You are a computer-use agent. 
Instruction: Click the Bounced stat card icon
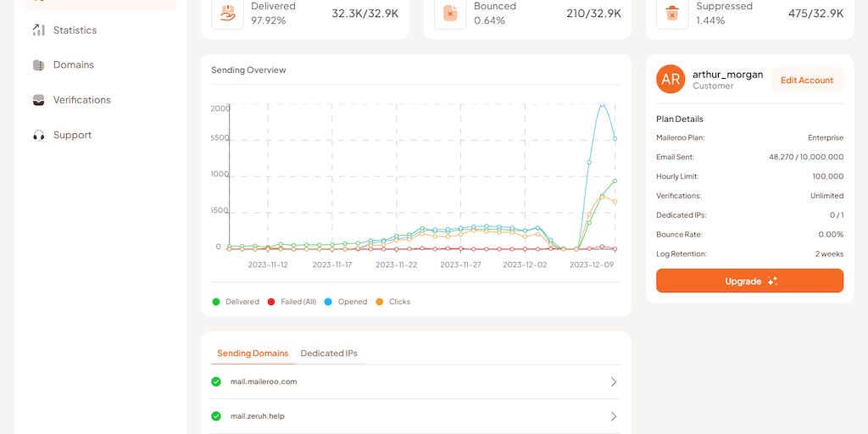pos(450,13)
